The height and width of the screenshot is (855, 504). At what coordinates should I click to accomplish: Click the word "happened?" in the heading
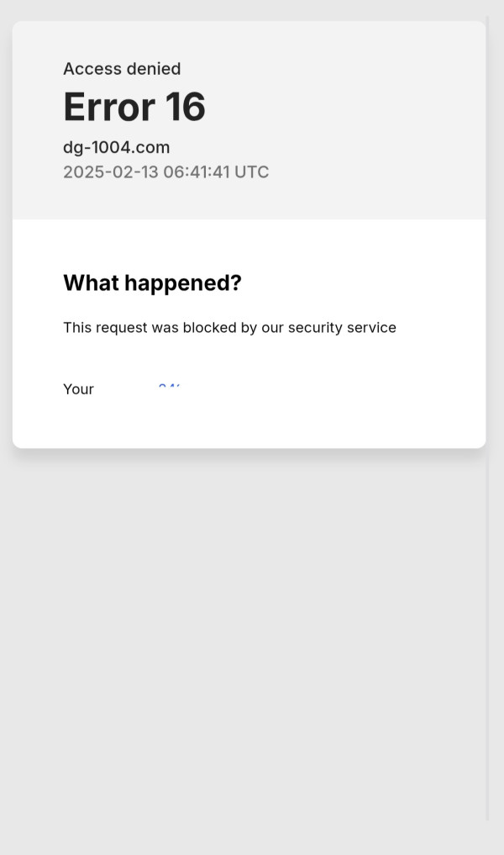[x=183, y=283]
